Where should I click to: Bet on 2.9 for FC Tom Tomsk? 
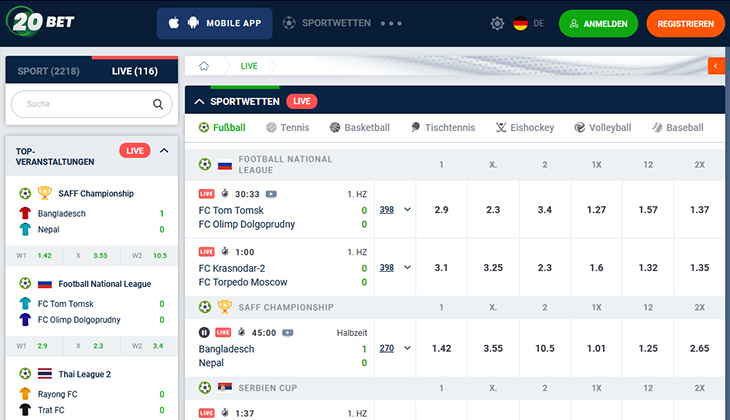(441, 210)
